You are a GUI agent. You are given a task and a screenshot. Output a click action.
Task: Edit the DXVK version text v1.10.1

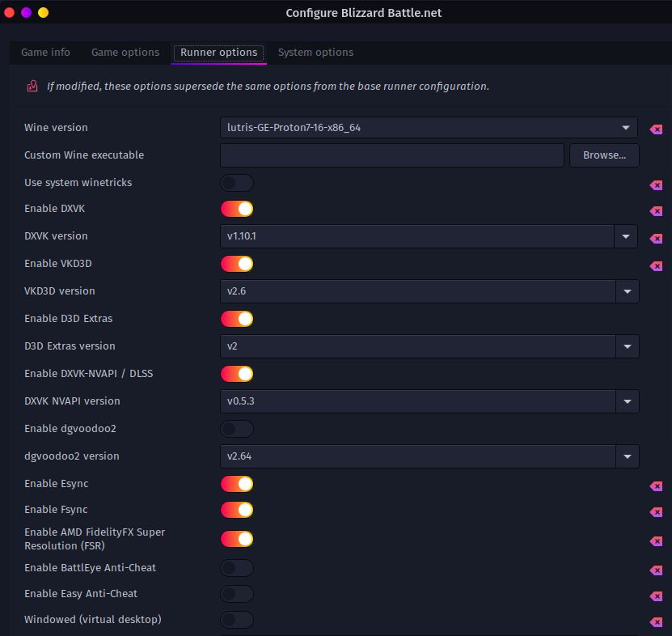click(x=417, y=236)
